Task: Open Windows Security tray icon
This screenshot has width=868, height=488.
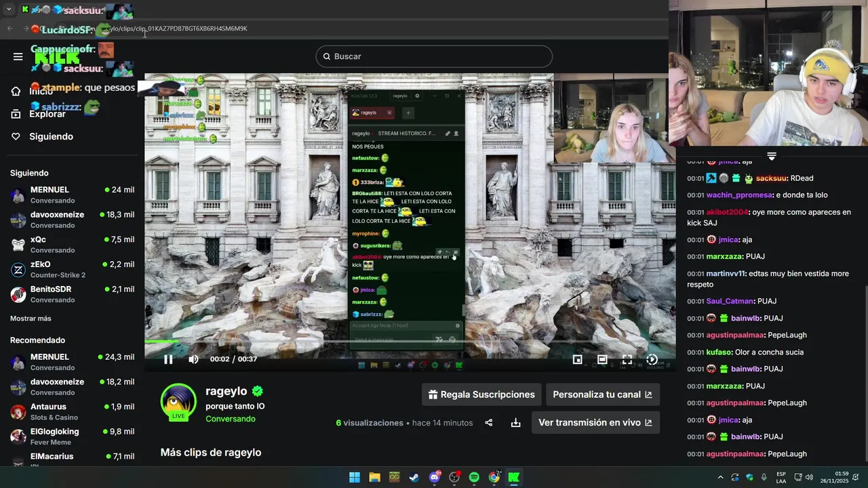Action: [x=749, y=477]
